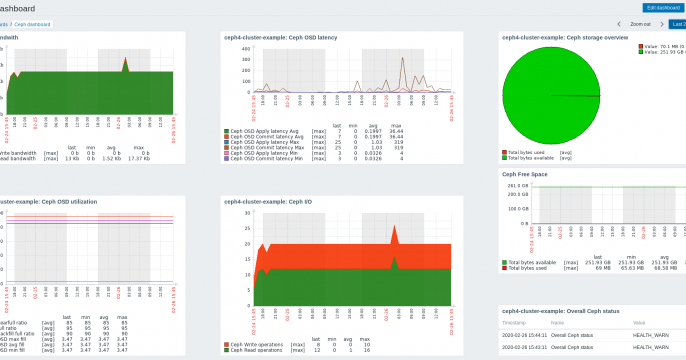
Task: Click the 70.1 MB value legend in pie widget
Action: (x=662, y=46)
